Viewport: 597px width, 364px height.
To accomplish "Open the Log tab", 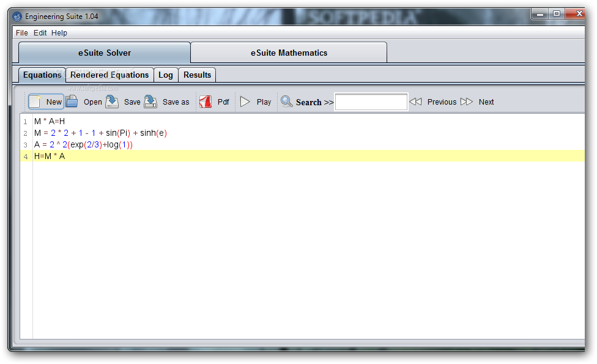I will pos(166,75).
